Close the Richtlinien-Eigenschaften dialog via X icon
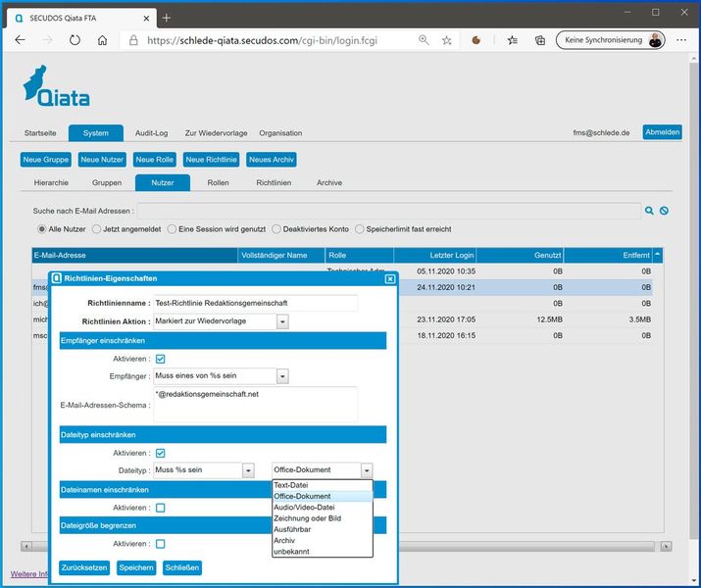 (390, 278)
